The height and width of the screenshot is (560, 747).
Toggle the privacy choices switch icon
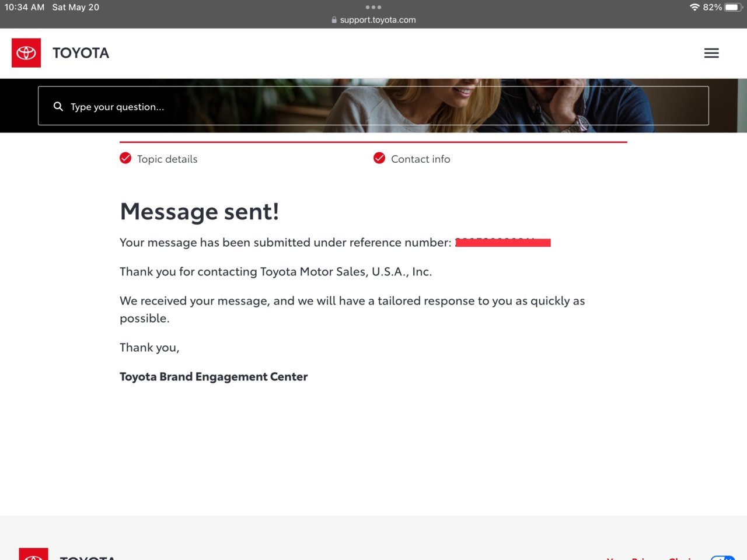point(722,558)
